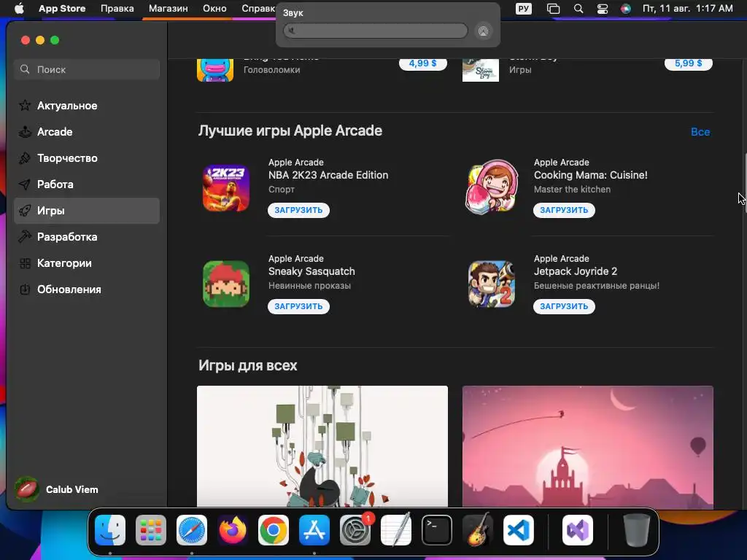Open the Магазин menu

click(x=169, y=9)
